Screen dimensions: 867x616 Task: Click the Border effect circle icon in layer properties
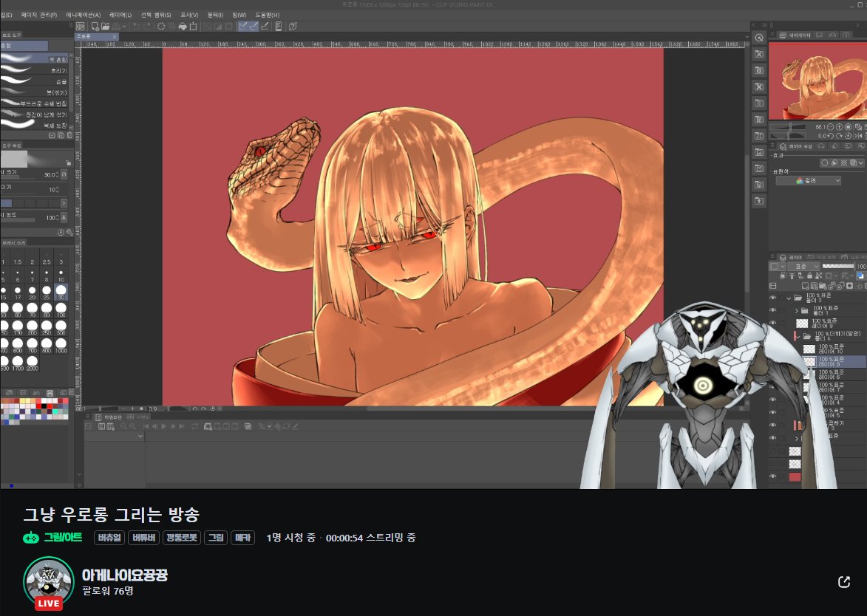(824, 163)
